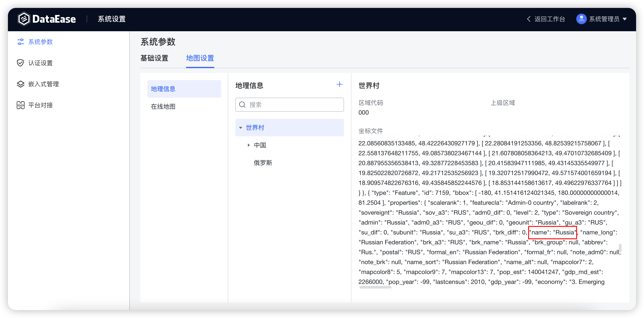The image size is (644, 318).
Task: Open the 在线地图 settings section
Action: point(163,106)
